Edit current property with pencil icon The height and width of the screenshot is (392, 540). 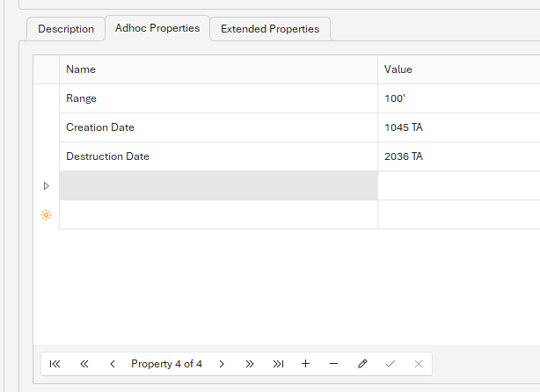pos(362,364)
